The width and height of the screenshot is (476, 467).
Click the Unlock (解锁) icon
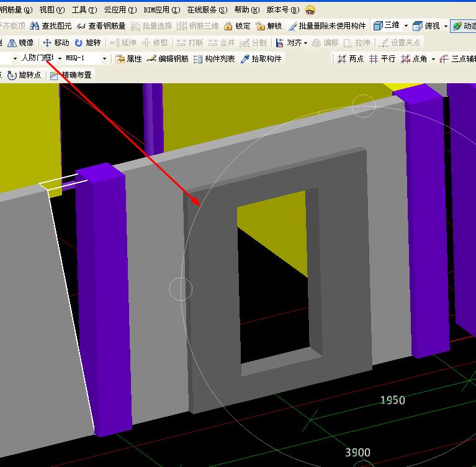pyautogui.click(x=260, y=26)
